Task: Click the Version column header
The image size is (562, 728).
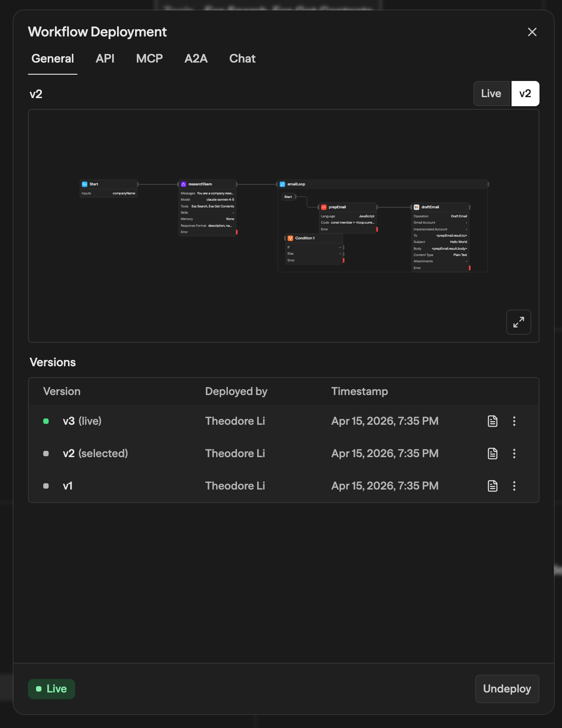Action: coord(62,391)
